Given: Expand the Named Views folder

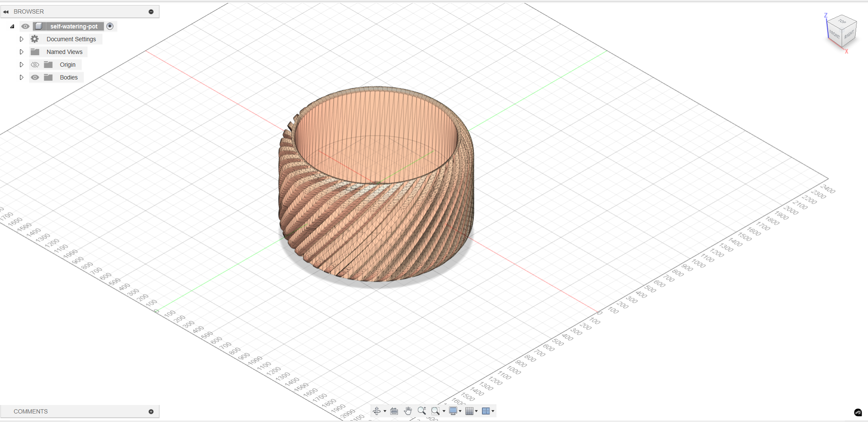Looking at the screenshot, I should (x=21, y=52).
